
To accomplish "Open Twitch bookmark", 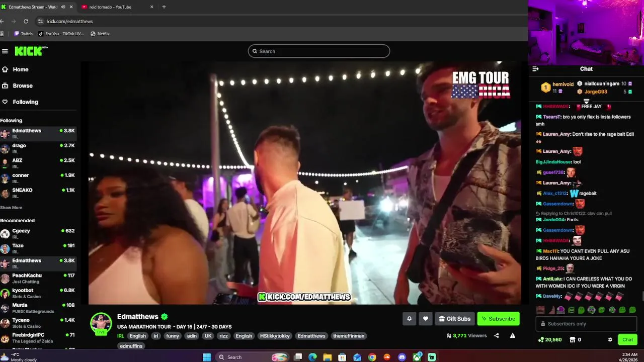I will tap(23, 34).
